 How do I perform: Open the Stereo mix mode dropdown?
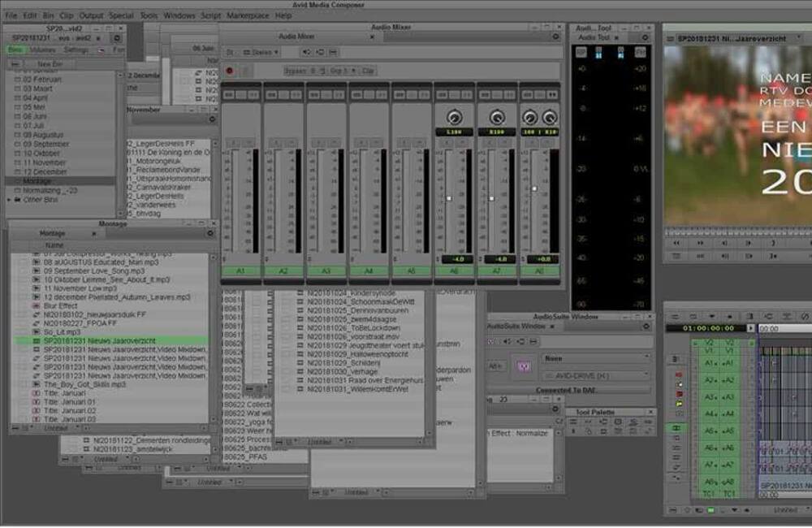tap(263, 52)
